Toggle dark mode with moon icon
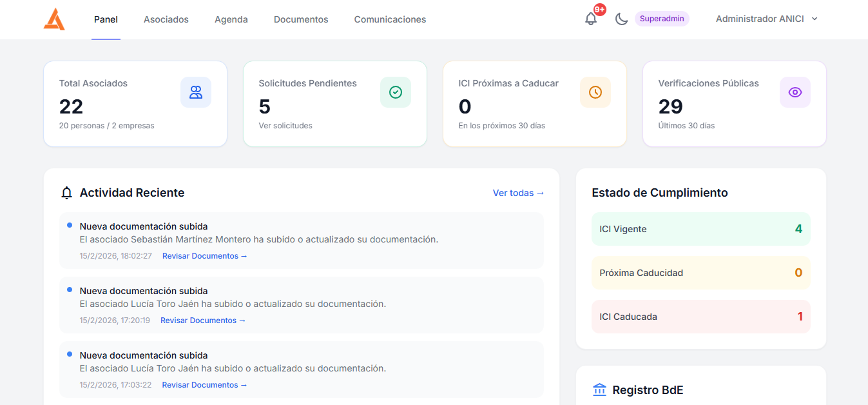Viewport: 868px width, 405px height. click(x=621, y=19)
